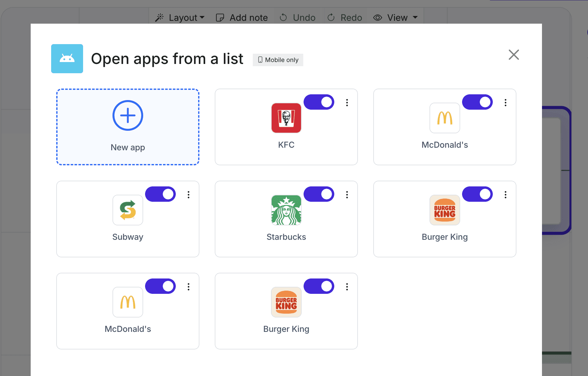The image size is (588, 376).
Task: Click the Redo label in the toolbar
Action: click(x=351, y=18)
